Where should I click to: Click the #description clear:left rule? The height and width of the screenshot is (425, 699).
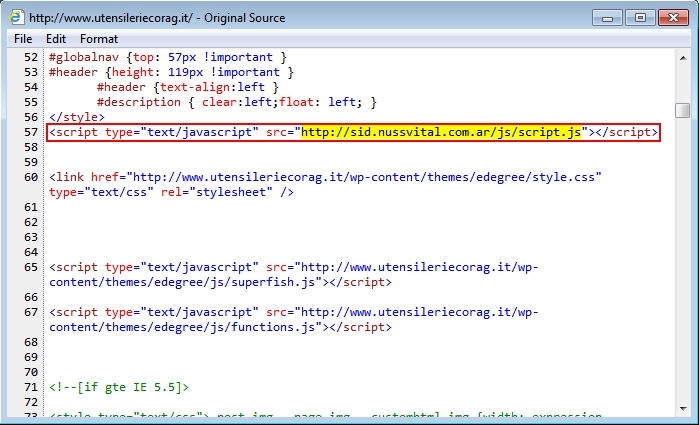click(236, 102)
